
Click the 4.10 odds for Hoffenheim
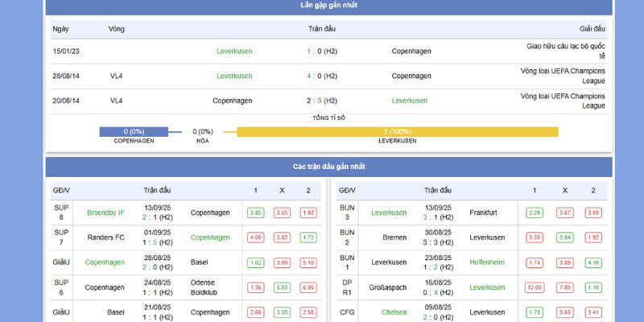click(x=593, y=262)
